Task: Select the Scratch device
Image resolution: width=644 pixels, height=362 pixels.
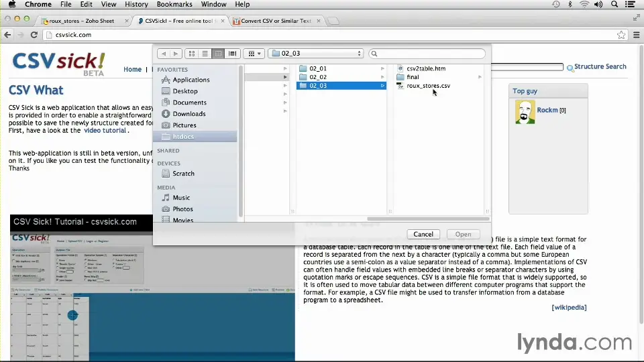Action: [182, 173]
